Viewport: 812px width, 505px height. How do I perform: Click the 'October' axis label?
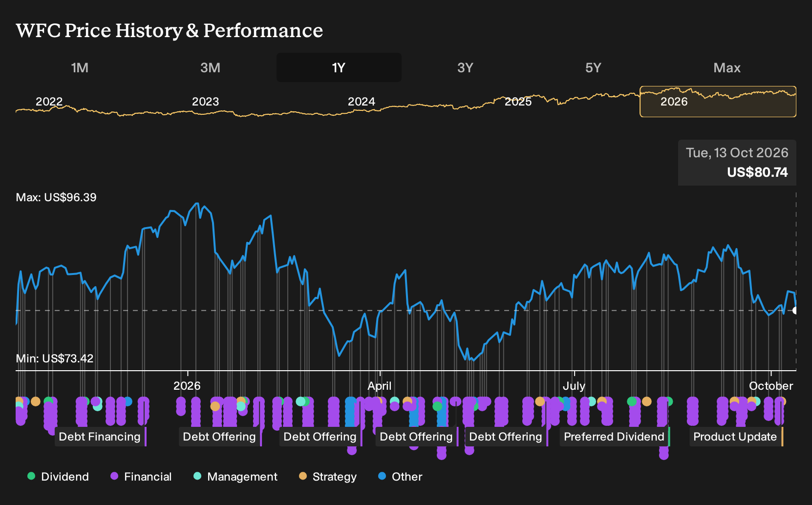point(771,386)
